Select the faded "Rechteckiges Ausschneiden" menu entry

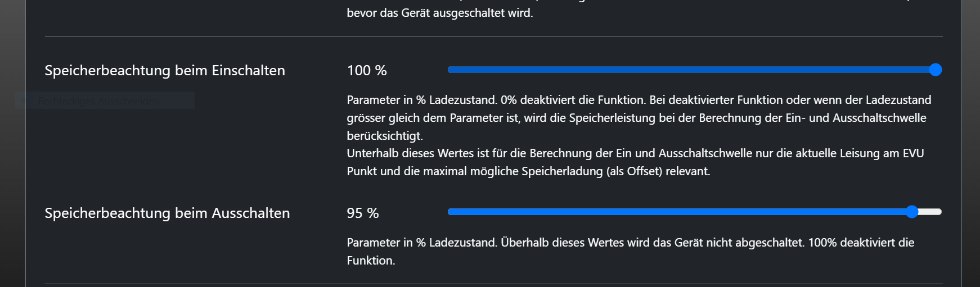tap(99, 101)
